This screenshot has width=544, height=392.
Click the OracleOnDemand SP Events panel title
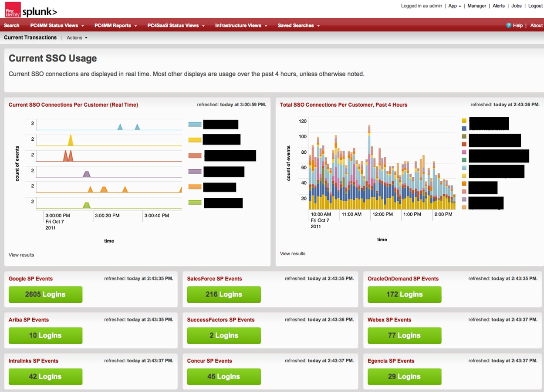403,279
